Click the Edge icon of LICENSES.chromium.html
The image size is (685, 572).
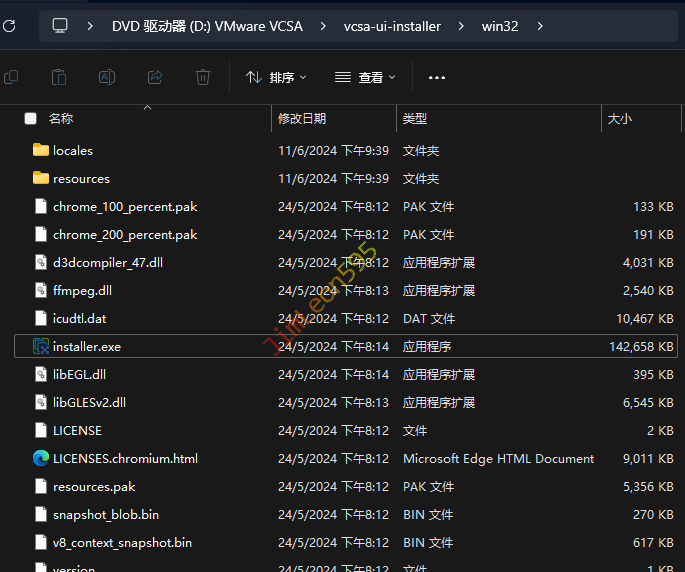tap(41, 459)
